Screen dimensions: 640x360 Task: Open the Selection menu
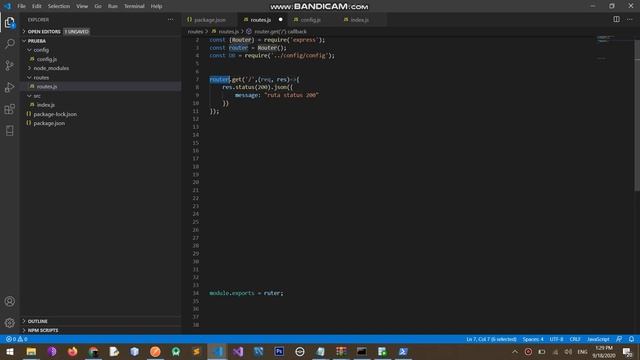59,6
